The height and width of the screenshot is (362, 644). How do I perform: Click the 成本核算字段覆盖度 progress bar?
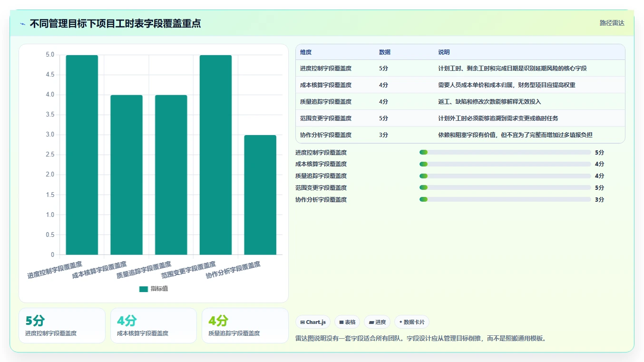pyautogui.click(x=505, y=164)
